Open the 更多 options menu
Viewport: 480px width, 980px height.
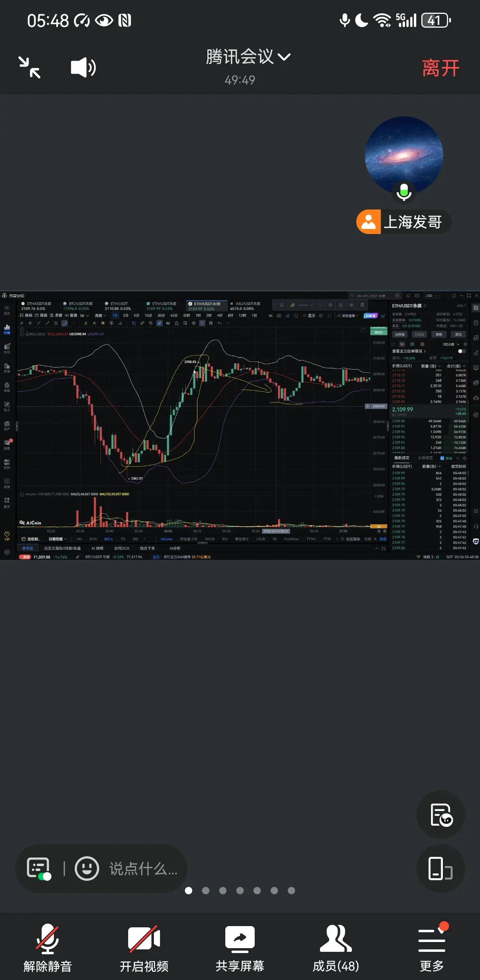point(432,947)
